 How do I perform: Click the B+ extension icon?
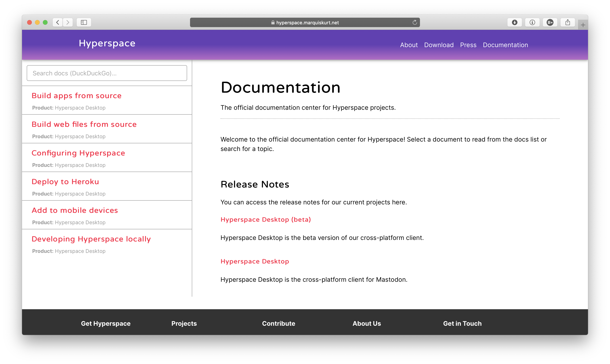coord(550,22)
